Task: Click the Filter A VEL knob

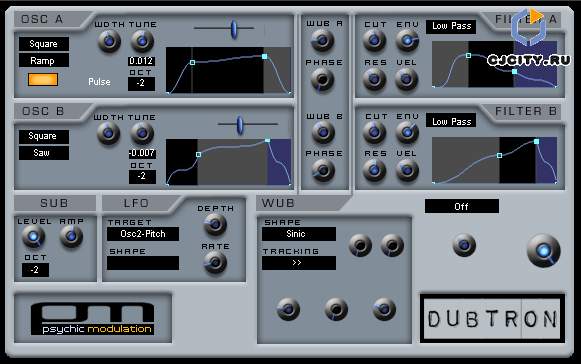Action: tap(406, 79)
